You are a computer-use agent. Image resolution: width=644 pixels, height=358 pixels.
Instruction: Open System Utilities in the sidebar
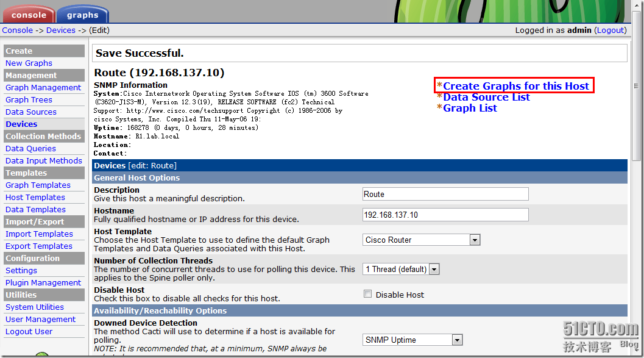click(x=35, y=307)
